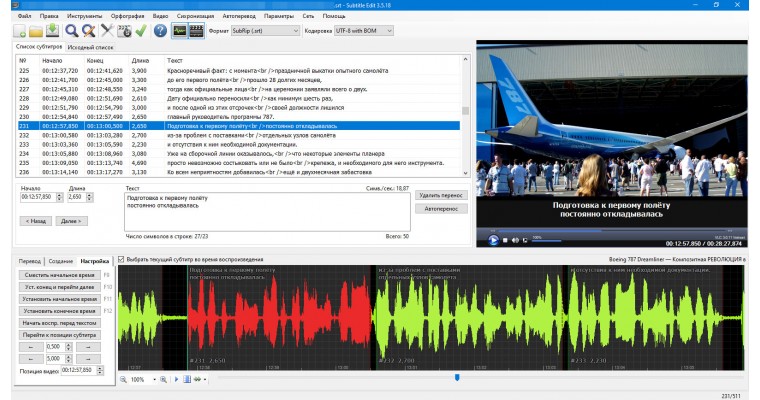This screenshot has height=400, width=760.
Task: Click the Установить начальное время button
Action: [60, 299]
